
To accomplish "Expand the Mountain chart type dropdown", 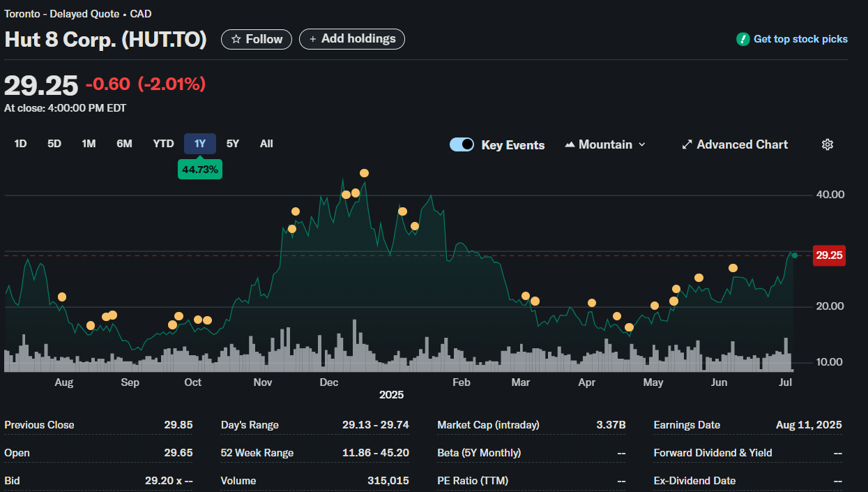I will coord(605,144).
